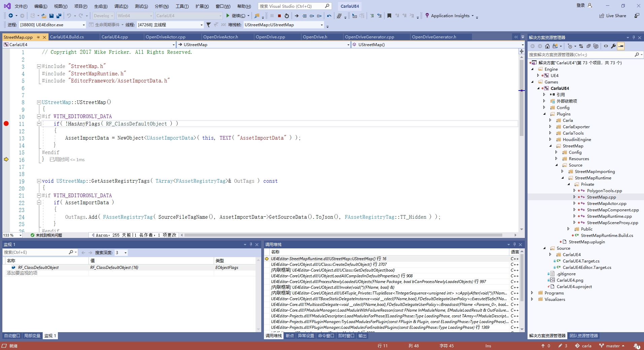644x350 pixels.
Task: Expand the StreetMapImporting folder
Action: click(563, 172)
